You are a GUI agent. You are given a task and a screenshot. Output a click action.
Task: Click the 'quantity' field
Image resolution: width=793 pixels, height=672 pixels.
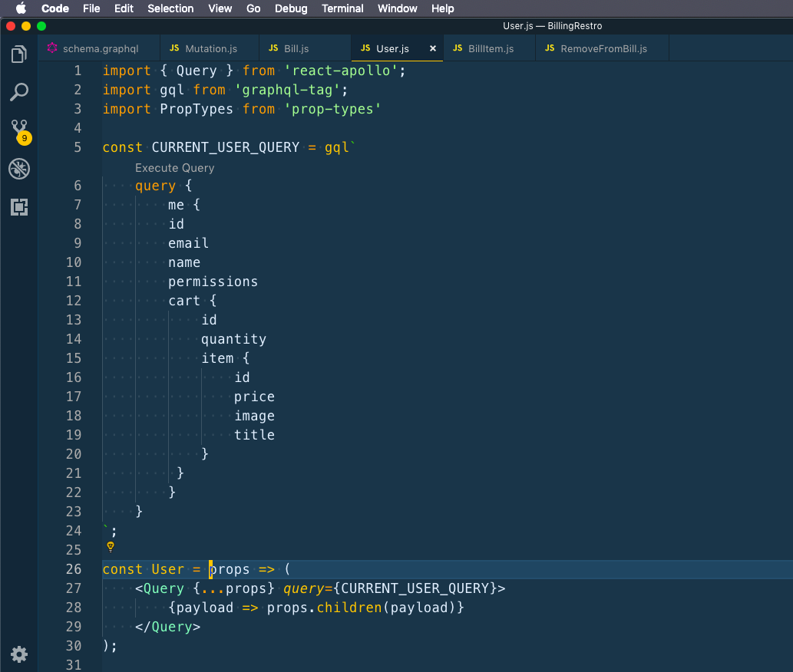[x=233, y=339]
